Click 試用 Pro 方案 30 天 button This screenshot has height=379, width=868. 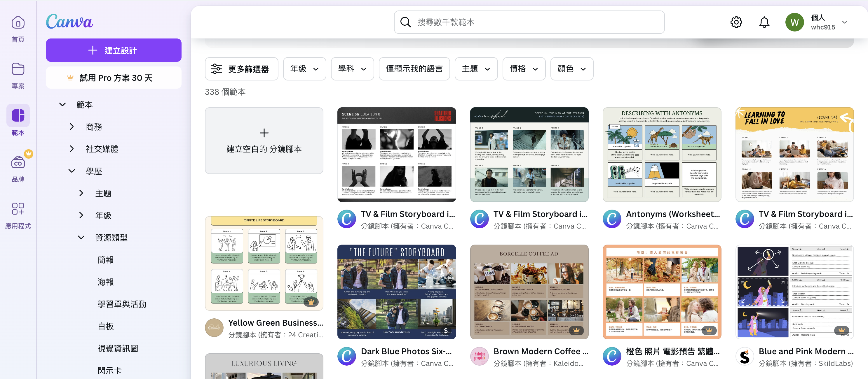[x=114, y=78]
